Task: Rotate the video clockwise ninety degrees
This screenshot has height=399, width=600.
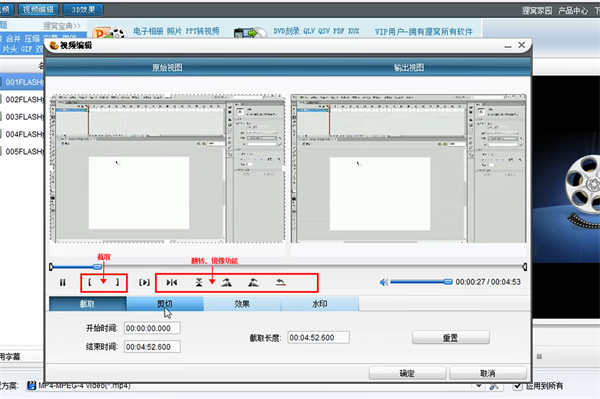Action: coord(227,283)
